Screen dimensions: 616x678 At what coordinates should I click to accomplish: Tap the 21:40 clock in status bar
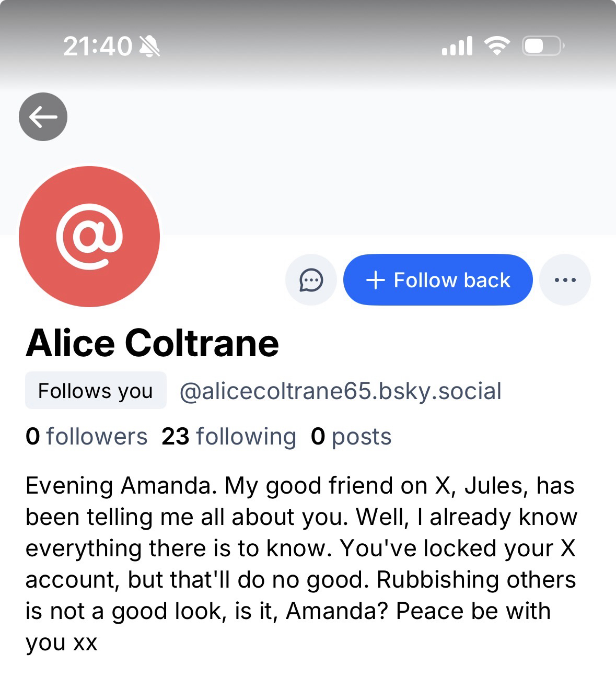pos(98,46)
